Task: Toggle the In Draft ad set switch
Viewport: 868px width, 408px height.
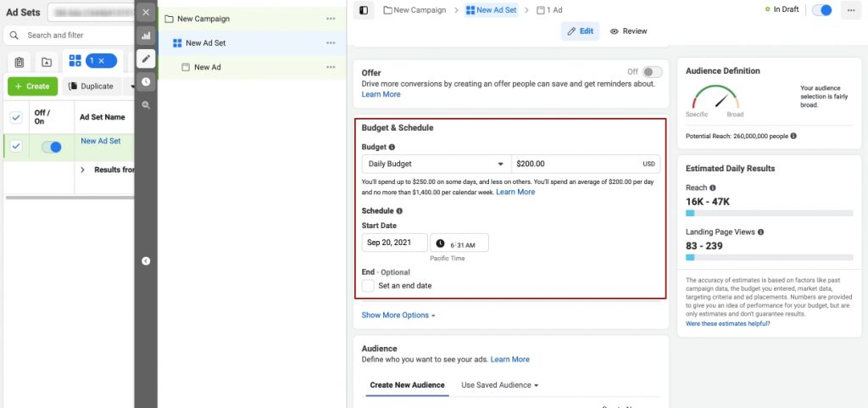Action: (821, 10)
